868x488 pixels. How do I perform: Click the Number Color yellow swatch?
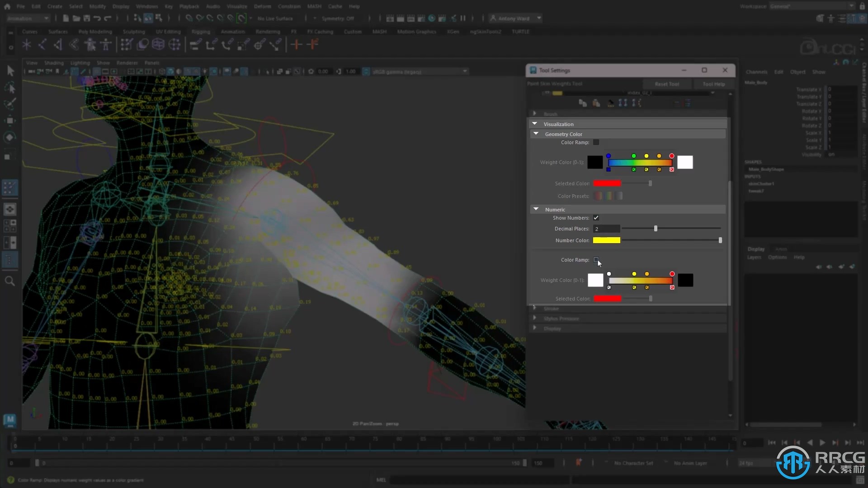coord(606,240)
